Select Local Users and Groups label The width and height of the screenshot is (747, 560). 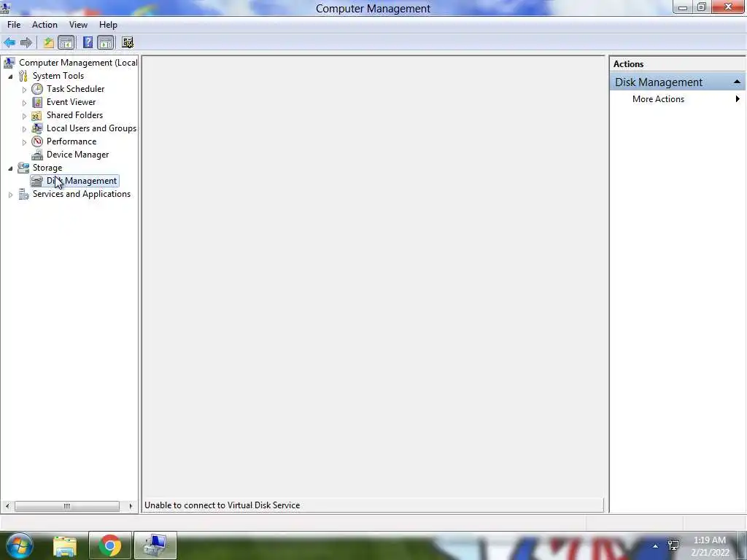click(91, 128)
